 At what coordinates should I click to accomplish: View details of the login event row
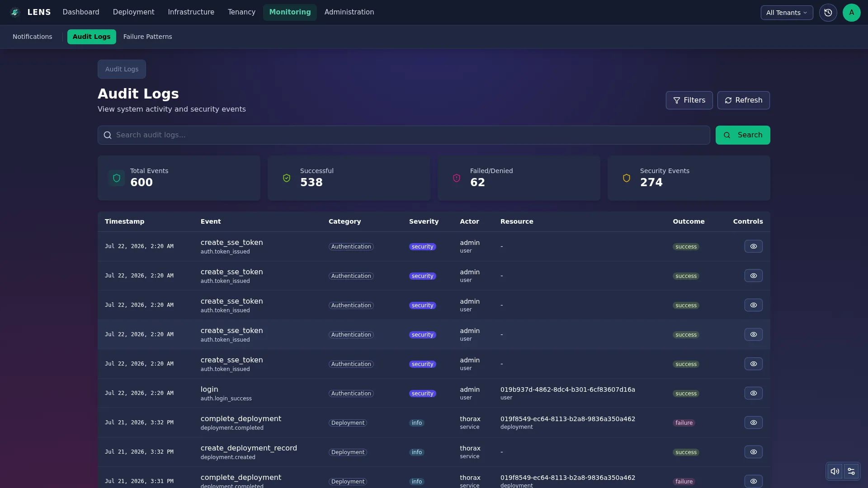(x=753, y=393)
